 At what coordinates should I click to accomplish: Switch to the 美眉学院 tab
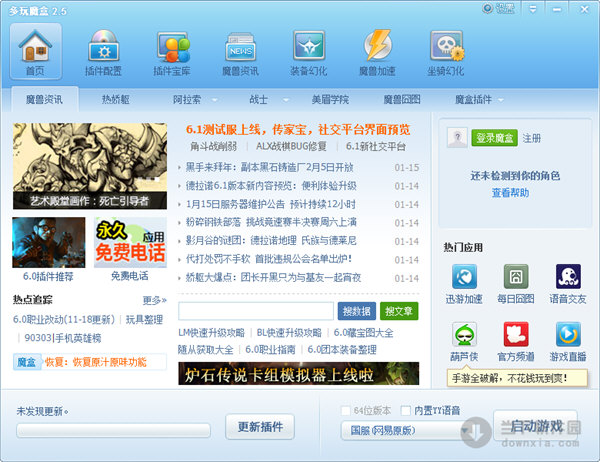click(x=330, y=100)
